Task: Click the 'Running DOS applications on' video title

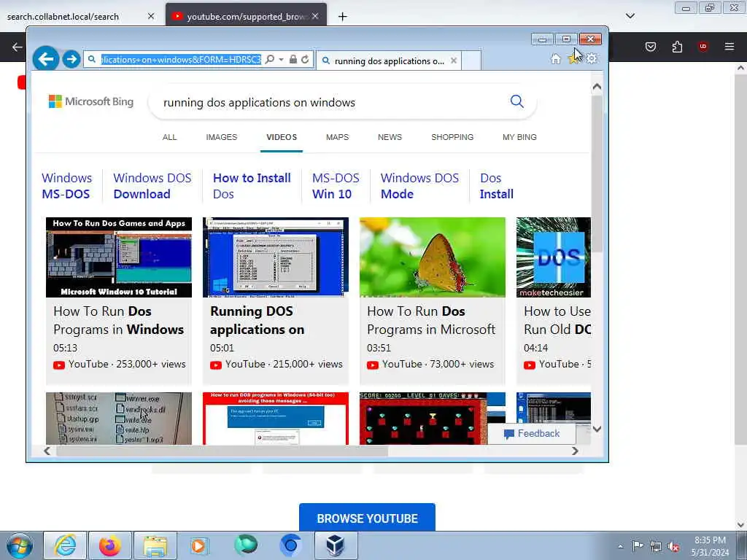Action: [258, 320]
